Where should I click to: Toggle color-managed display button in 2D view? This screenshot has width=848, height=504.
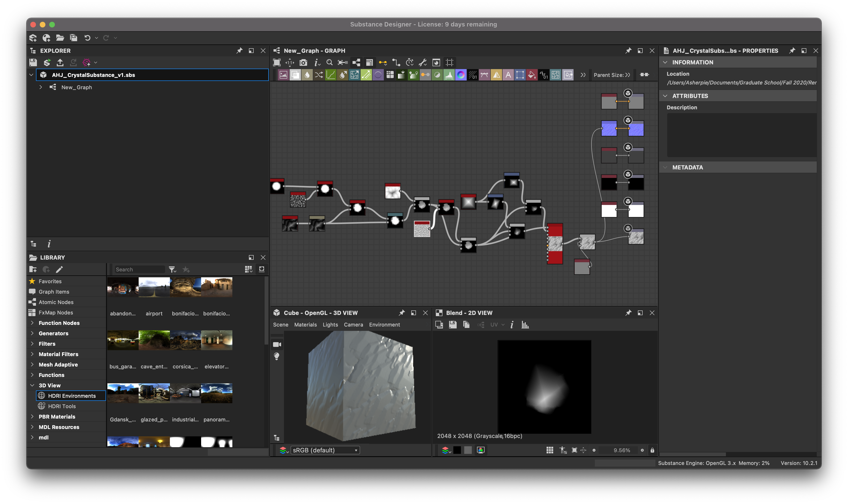481,450
